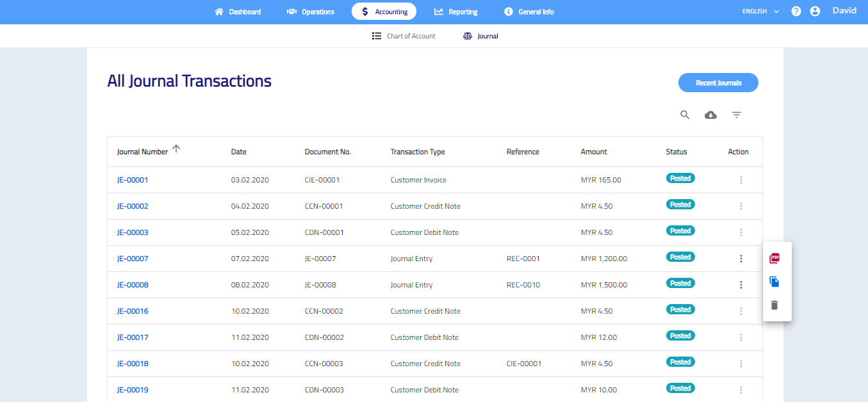This screenshot has height=402, width=868.
Task: Click the cloud download icon
Action: [710, 115]
